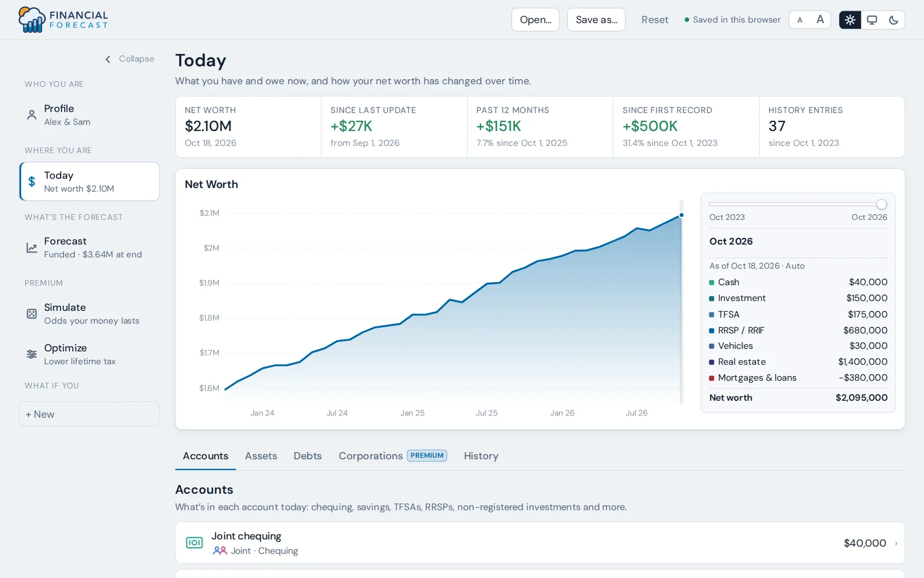Click the Mortgages & loans red swatch
Screen dimensions: 924x578
712,378
